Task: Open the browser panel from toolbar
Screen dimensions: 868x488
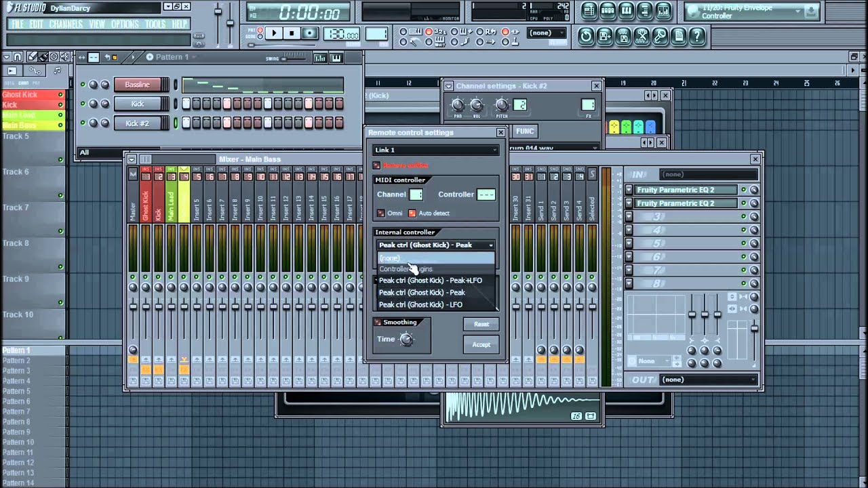Action: tap(645, 10)
